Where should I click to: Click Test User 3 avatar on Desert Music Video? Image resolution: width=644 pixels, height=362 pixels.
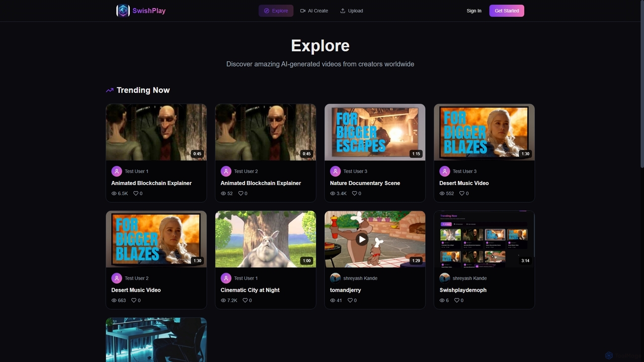(445, 171)
